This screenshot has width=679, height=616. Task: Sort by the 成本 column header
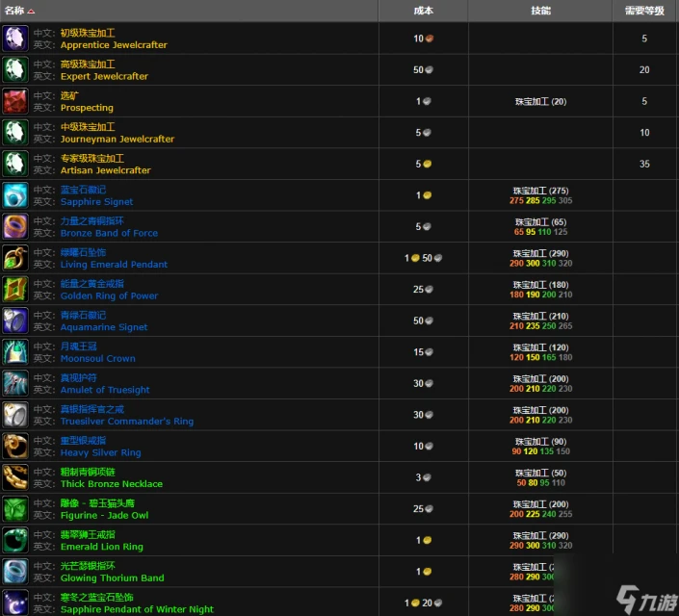[423, 11]
